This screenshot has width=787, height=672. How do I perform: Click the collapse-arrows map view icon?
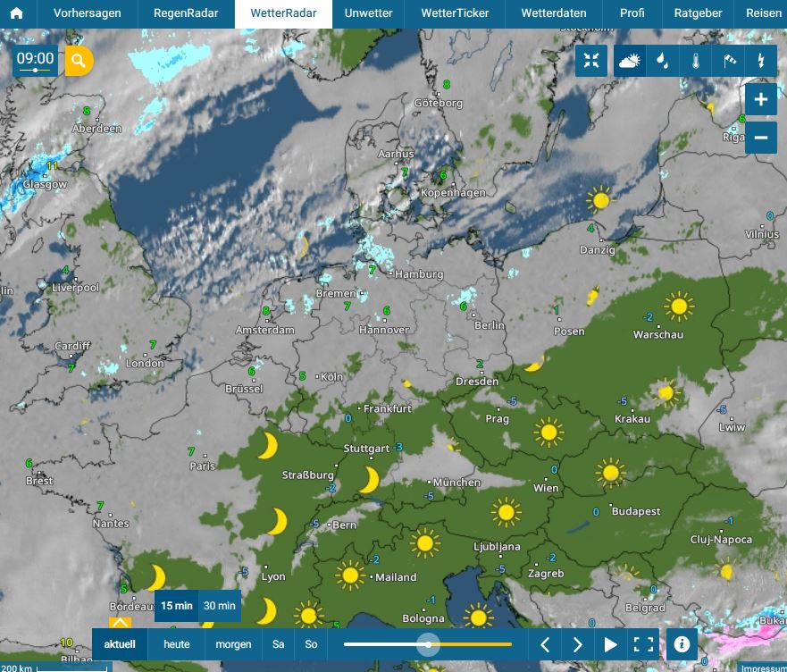tap(591, 61)
